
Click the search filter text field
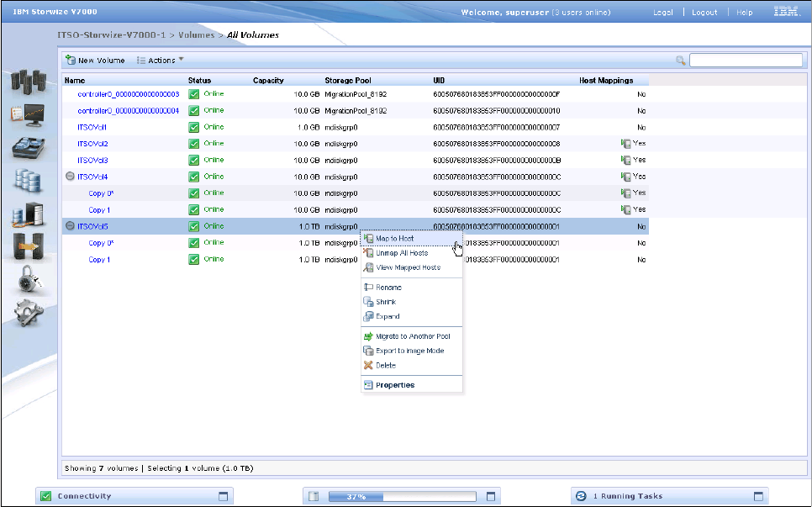746,61
